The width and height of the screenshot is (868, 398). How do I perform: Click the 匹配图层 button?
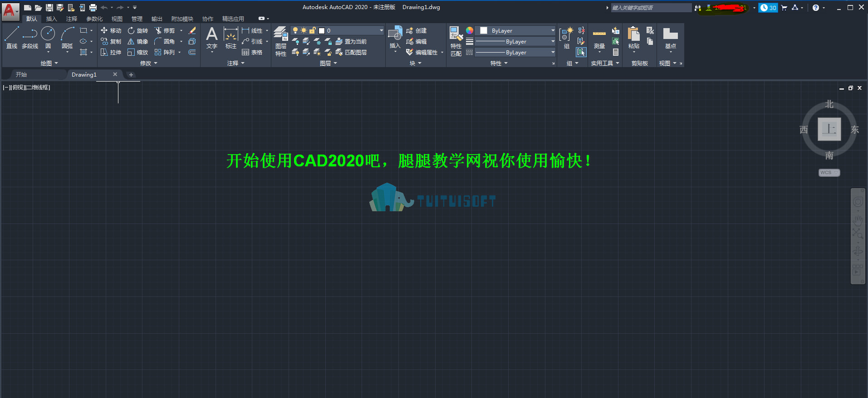[x=351, y=52]
